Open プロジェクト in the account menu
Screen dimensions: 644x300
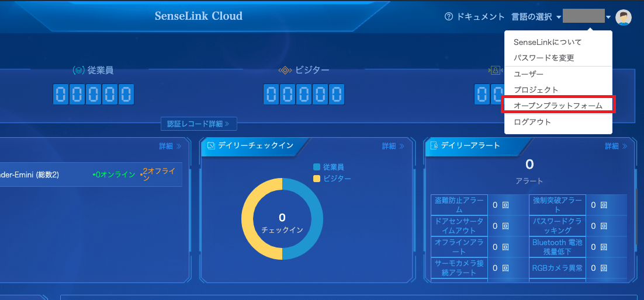[x=536, y=89]
